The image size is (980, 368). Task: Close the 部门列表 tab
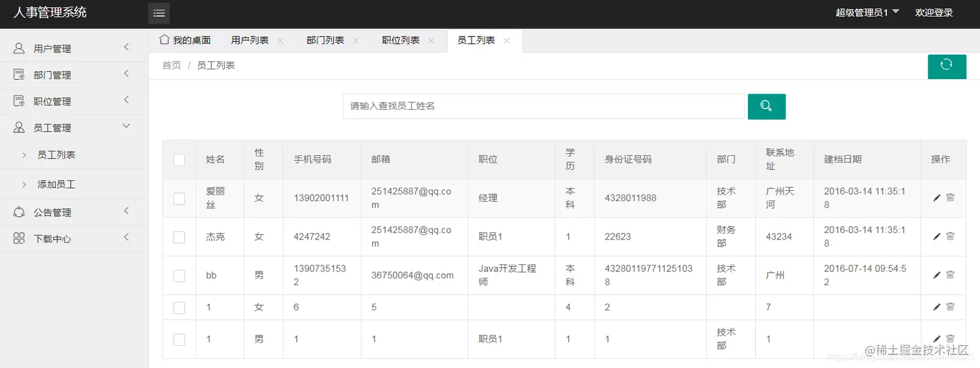[x=355, y=40]
